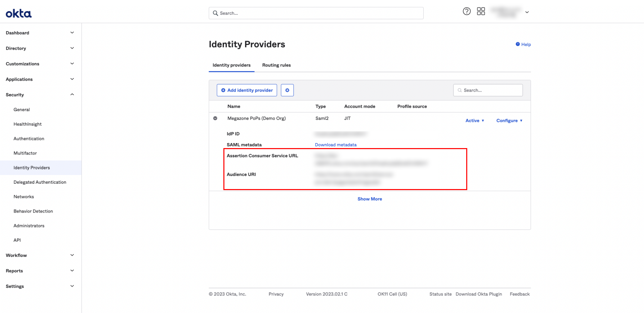Switch to the Routing rules tab
The height and width of the screenshot is (313, 644).
coord(276,65)
